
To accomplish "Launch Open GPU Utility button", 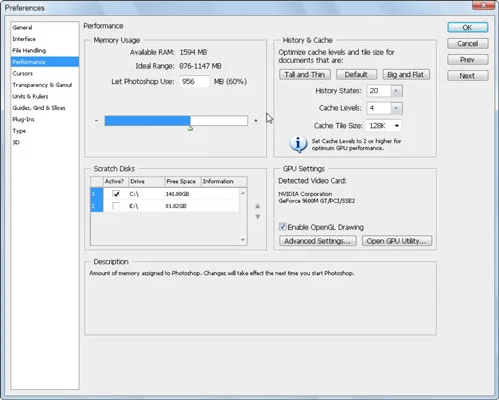I will 397,241.
